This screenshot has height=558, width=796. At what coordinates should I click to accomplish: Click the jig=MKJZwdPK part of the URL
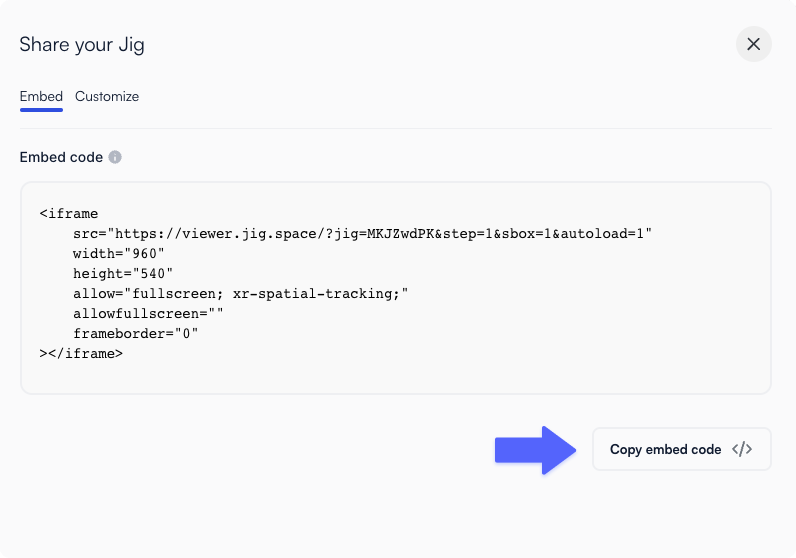(379, 234)
